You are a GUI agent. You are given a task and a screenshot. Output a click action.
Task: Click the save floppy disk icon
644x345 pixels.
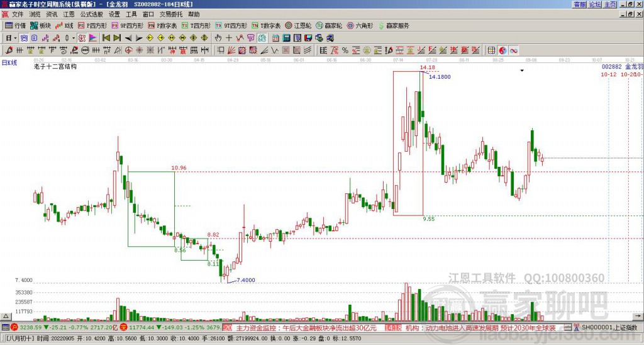coord(308,38)
